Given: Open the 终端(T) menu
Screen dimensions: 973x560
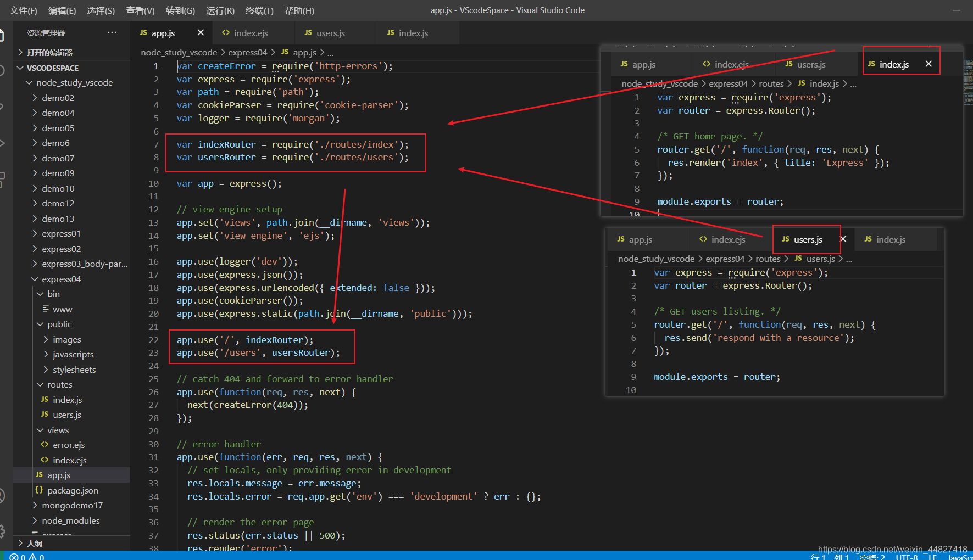Looking at the screenshot, I should point(259,10).
